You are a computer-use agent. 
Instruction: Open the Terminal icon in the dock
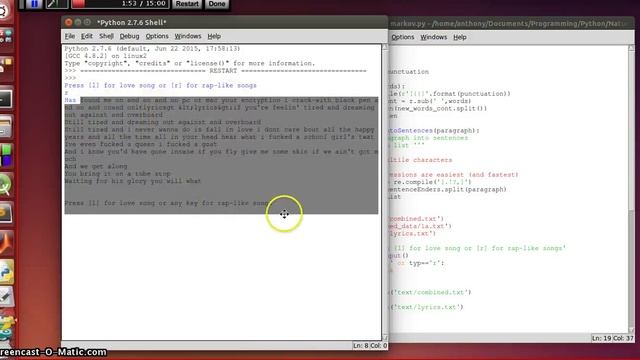pyautogui.click(x=6, y=98)
